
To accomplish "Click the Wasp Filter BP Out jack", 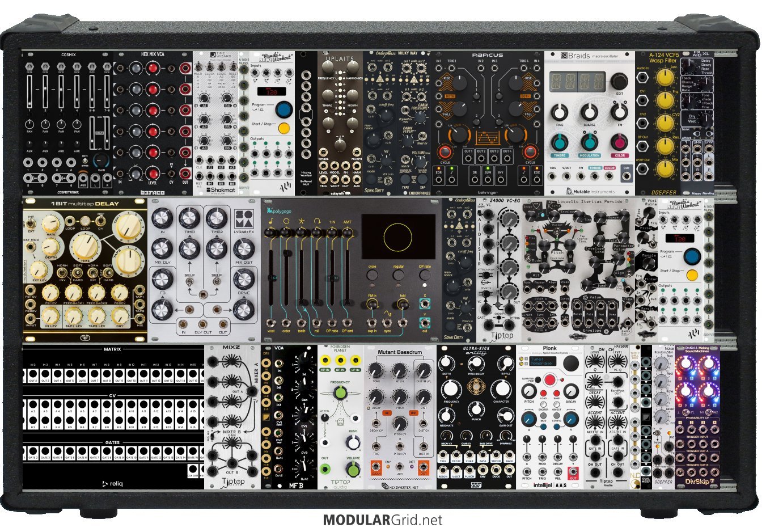I will tap(642, 147).
